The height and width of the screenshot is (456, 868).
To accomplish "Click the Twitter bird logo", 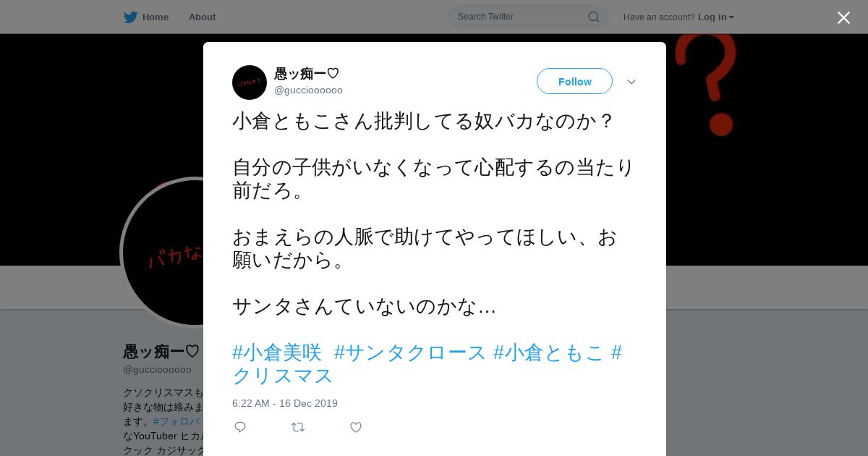I will point(130,17).
